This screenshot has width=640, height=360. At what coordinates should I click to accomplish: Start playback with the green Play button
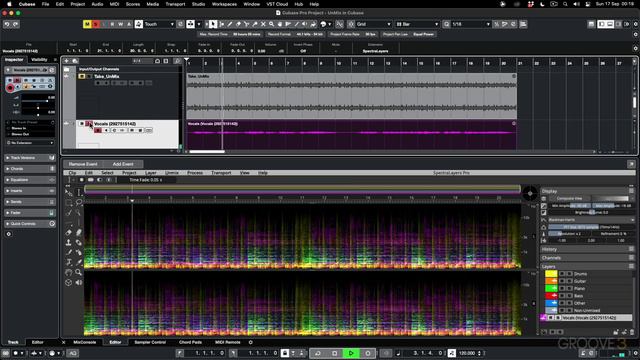(x=351, y=353)
